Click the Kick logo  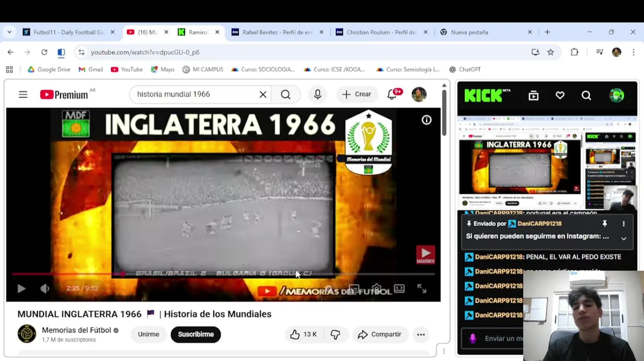pos(486,95)
